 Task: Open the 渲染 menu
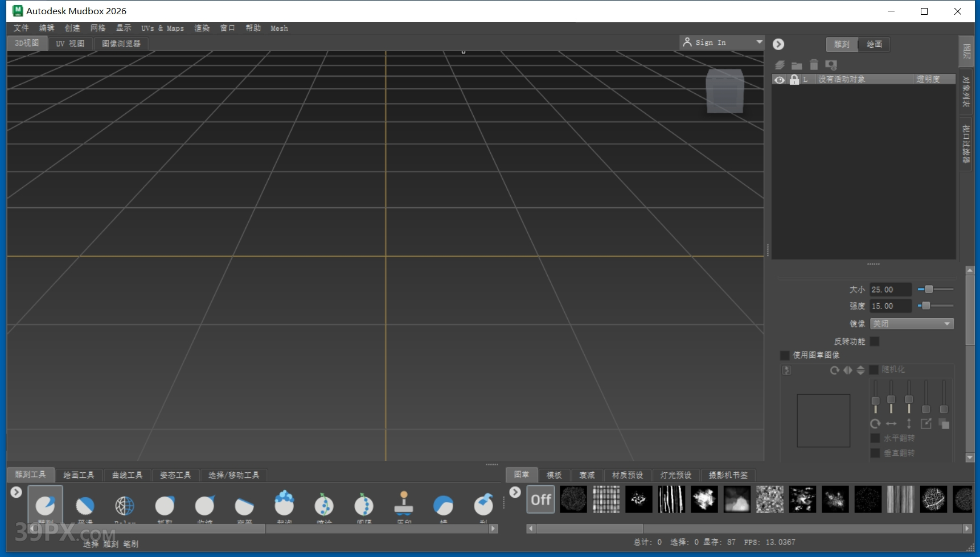click(x=202, y=28)
